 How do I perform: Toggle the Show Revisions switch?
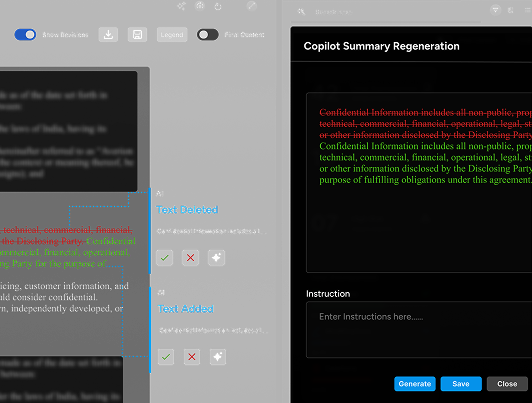pyautogui.click(x=25, y=35)
